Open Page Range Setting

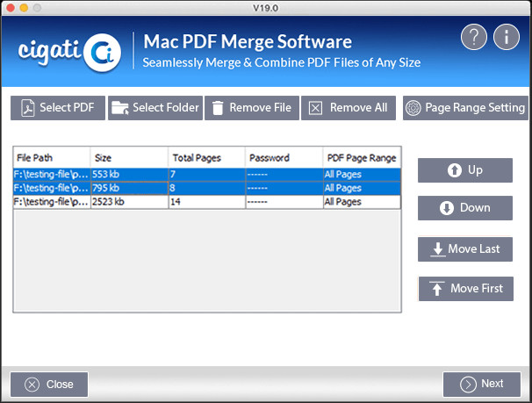pyautogui.click(x=465, y=108)
